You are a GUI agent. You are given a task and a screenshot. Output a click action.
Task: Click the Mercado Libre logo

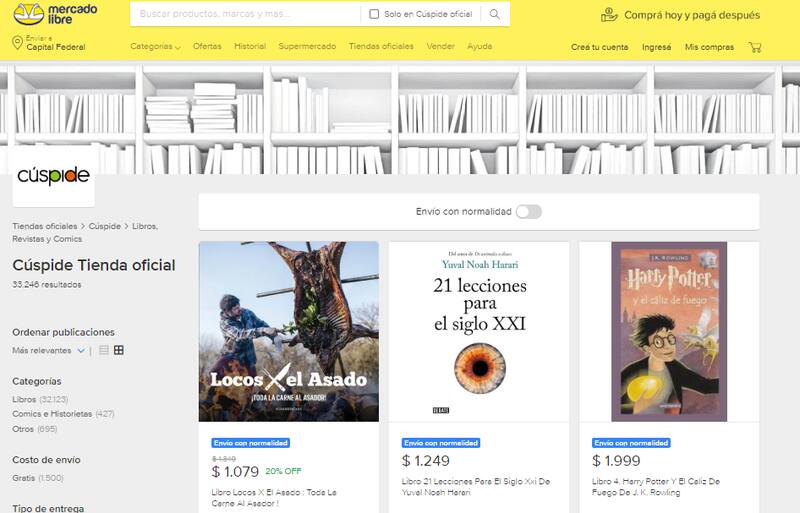[56, 14]
